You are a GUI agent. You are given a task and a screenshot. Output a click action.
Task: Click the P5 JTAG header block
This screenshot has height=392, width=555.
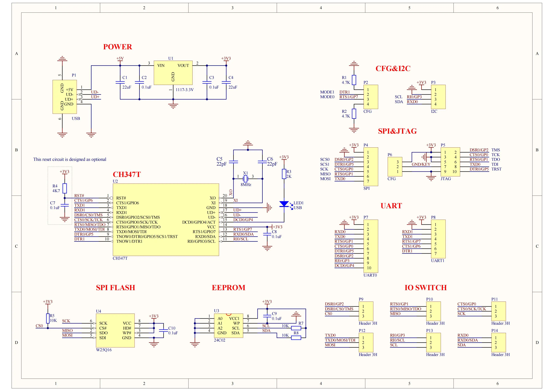click(450, 162)
